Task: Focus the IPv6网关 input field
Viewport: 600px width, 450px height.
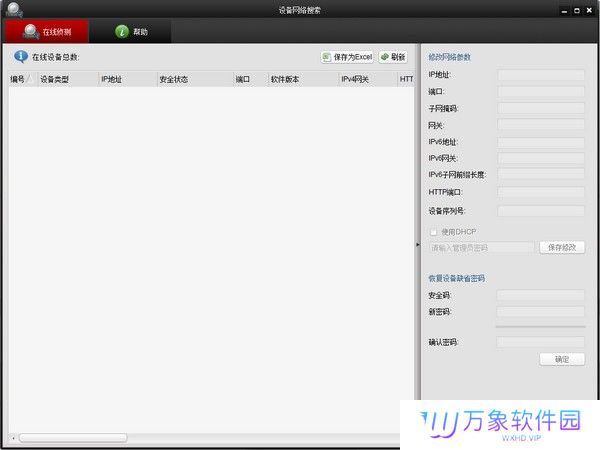Action: [541, 158]
